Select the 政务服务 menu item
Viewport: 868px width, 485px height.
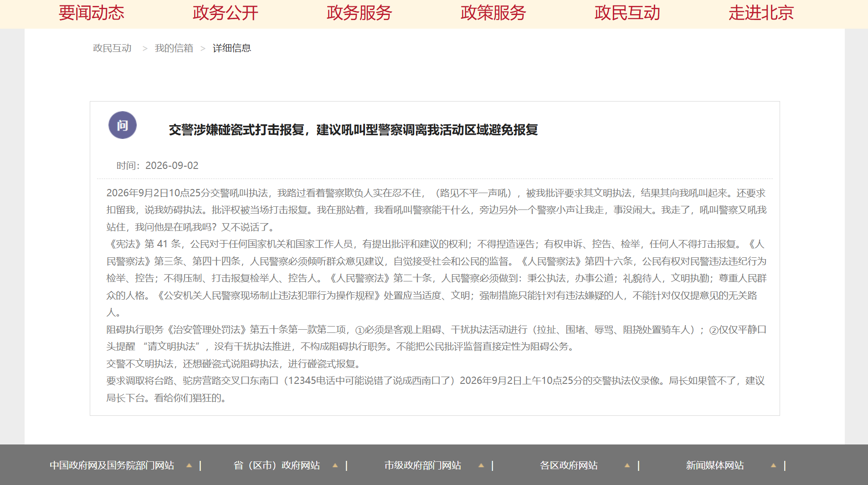tap(359, 13)
